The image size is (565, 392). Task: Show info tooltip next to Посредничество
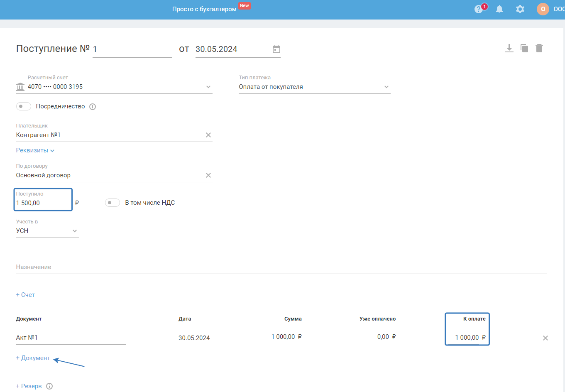(x=93, y=107)
